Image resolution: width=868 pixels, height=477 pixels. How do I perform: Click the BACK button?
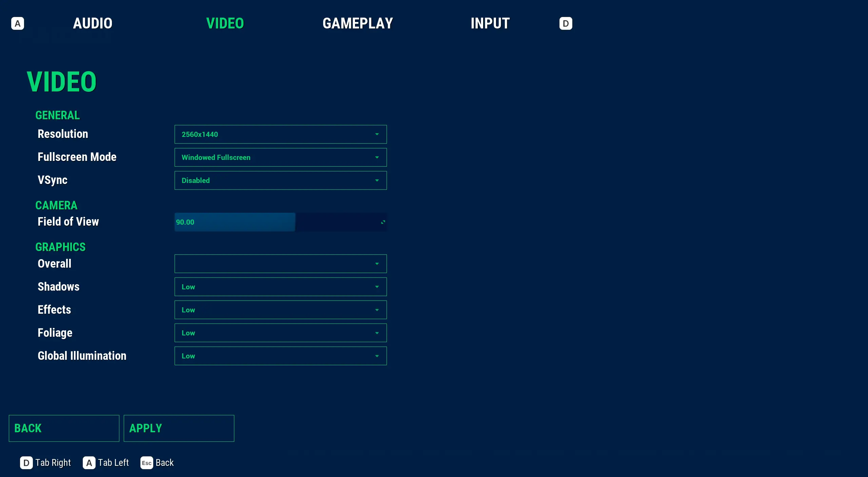click(x=64, y=428)
